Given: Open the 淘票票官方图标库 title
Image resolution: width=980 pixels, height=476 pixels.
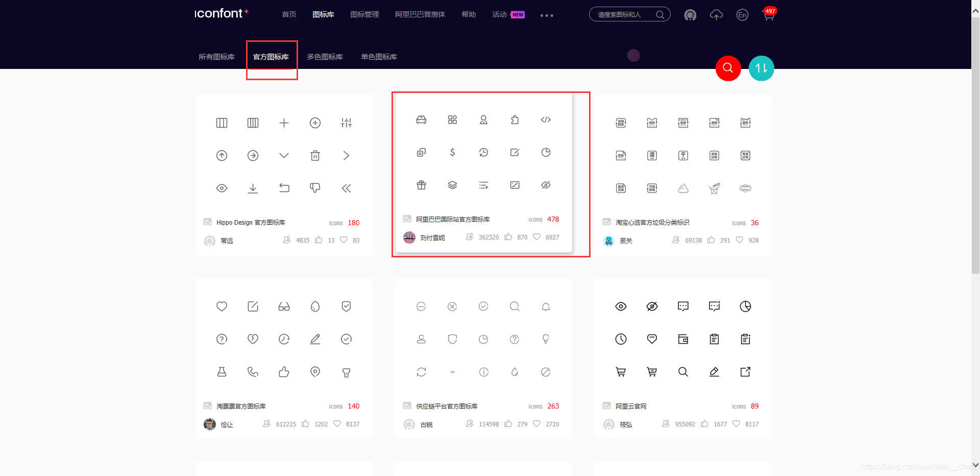Looking at the screenshot, I should [x=241, y=406].
